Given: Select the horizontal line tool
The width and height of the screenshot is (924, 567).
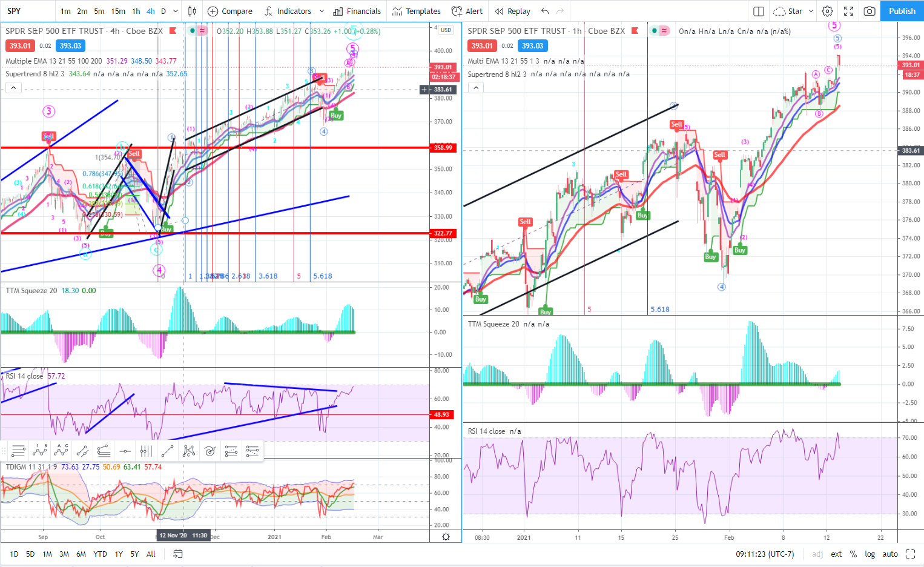Looking at the screenshot, I should 125,451.
